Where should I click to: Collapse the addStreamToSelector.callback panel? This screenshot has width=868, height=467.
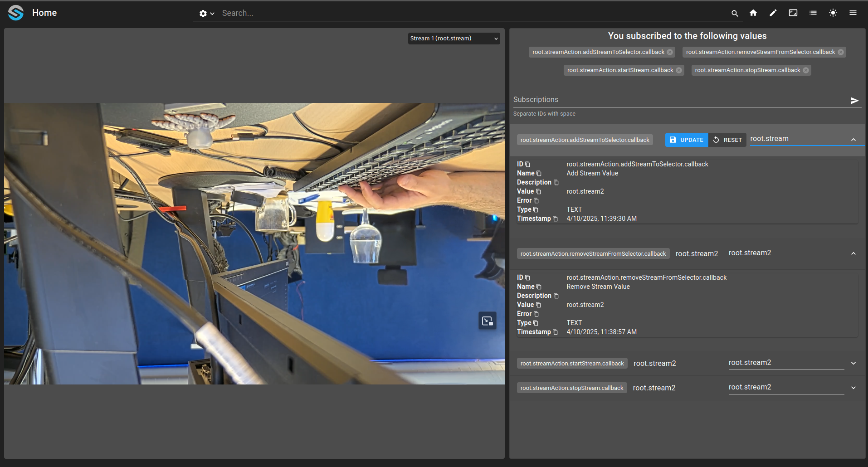[x=853, y=140]
